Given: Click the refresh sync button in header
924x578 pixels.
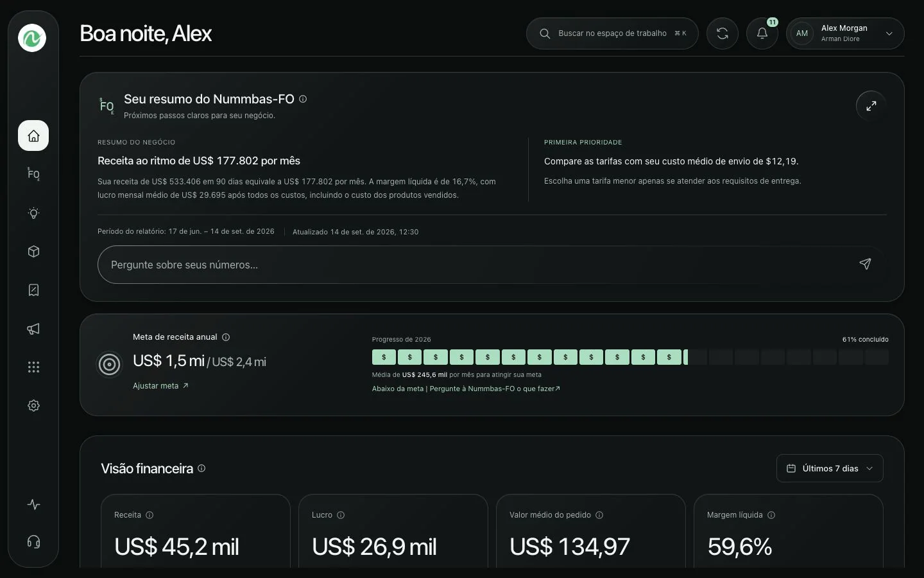Looking at the screenshot, I should tap(723, 33).
